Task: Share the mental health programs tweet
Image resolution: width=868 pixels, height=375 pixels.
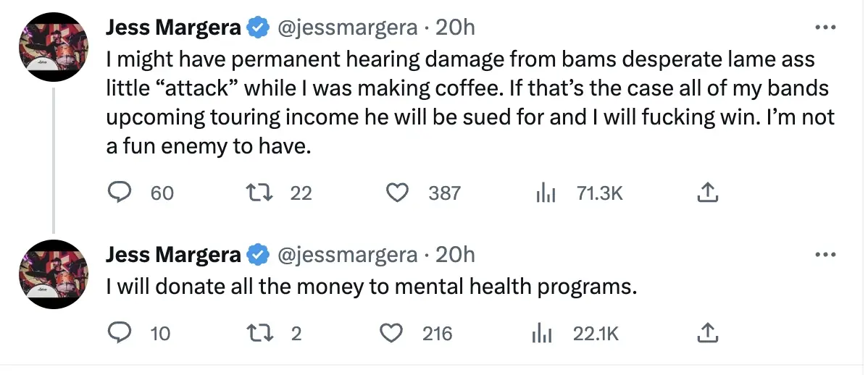Action: coord(706,333)
